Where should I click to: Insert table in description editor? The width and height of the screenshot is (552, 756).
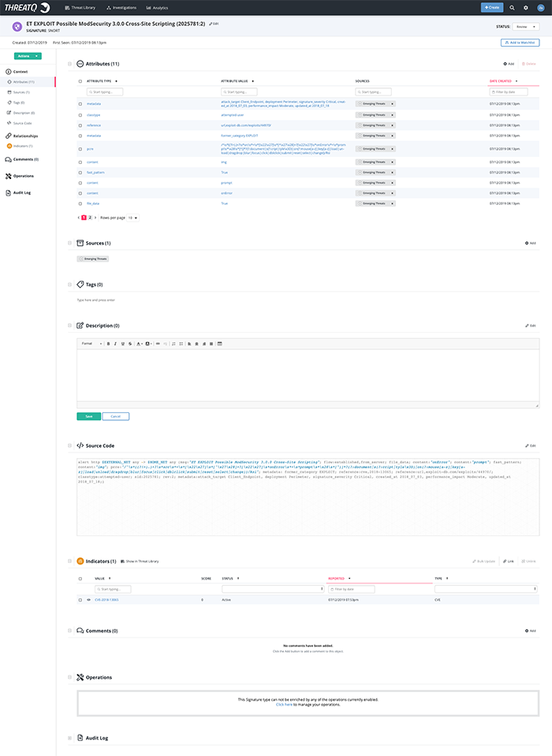[x=220, y=344]
